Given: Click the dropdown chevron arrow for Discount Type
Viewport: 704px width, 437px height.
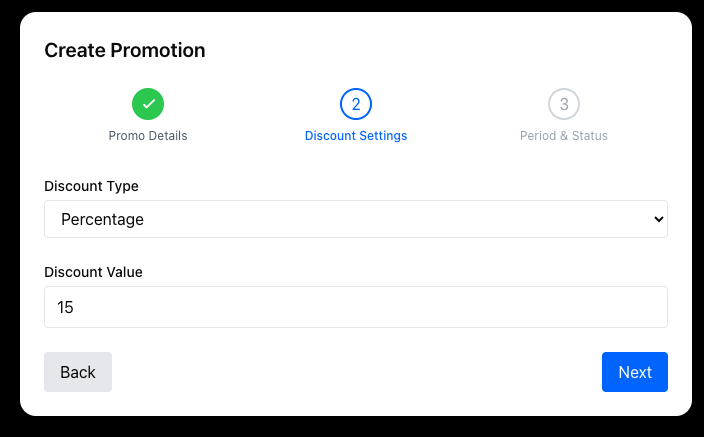Looking at the screenshot, I should pos(657,219).
